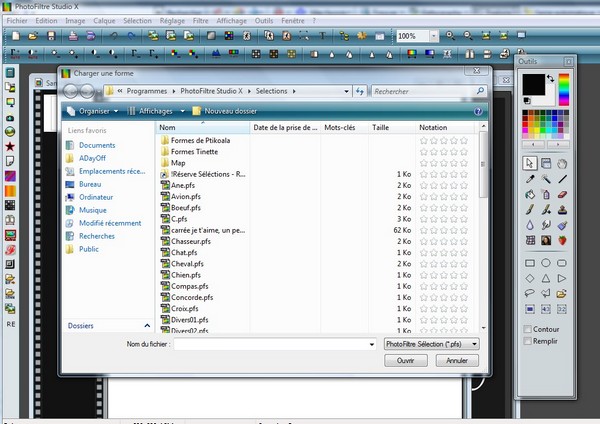The height and width of the screenshot is (424, 600).
Task: Select the Eraser tool in Outils
Action: [x=562, y=194]
